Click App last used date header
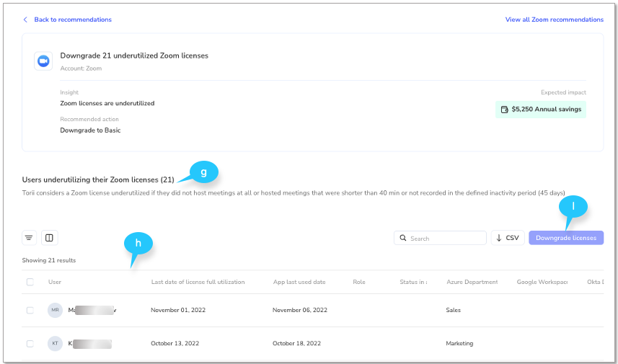 pyautogui.click(x=299, y=282)
